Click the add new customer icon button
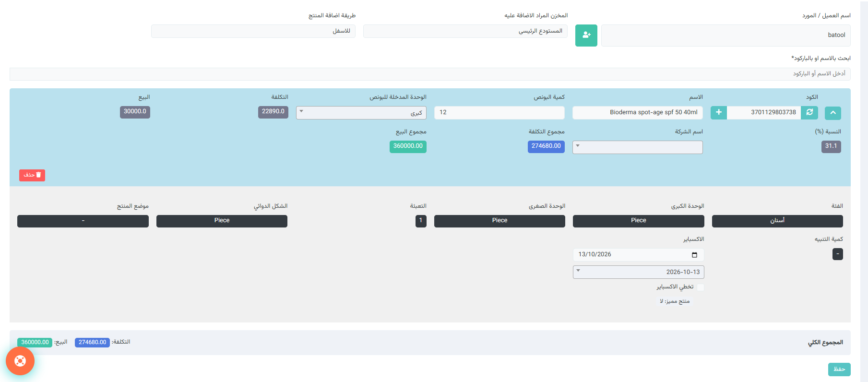868x382 pixels. point(586,36)
